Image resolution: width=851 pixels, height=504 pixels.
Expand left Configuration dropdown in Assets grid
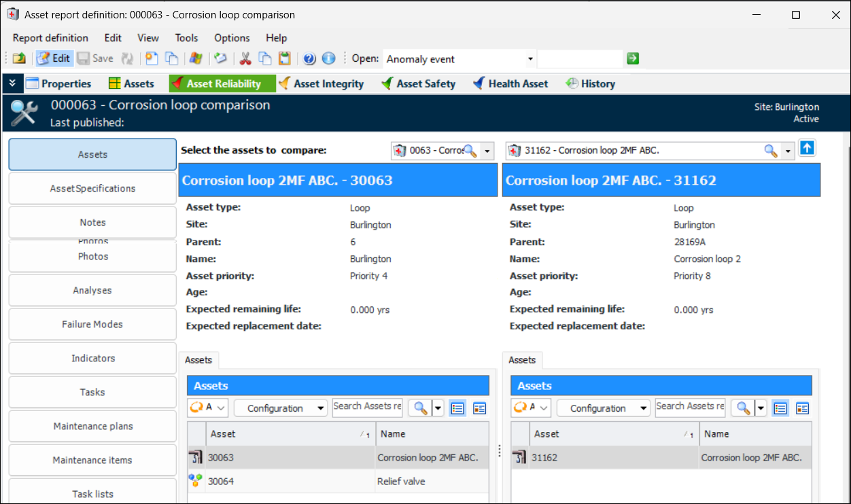pos(281,408)
